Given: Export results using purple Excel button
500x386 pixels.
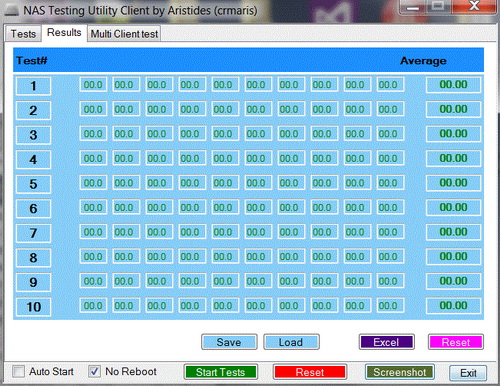Looking at the screenshot, I should 387,342.
